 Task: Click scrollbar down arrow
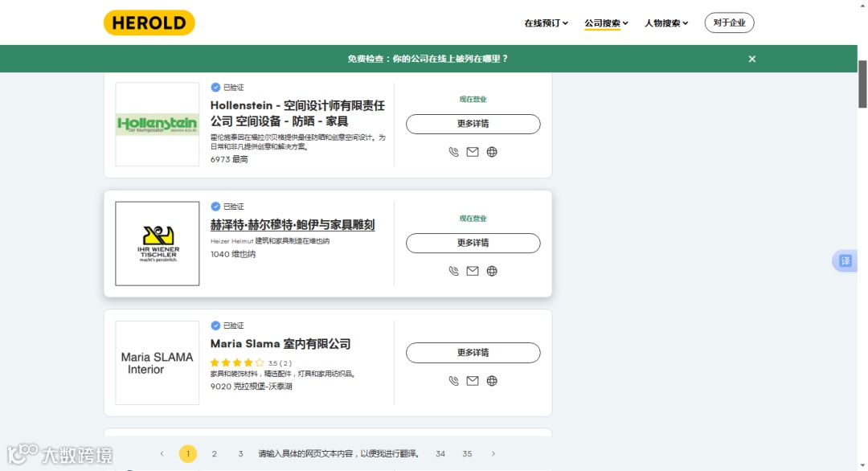(x=862, y=466)
